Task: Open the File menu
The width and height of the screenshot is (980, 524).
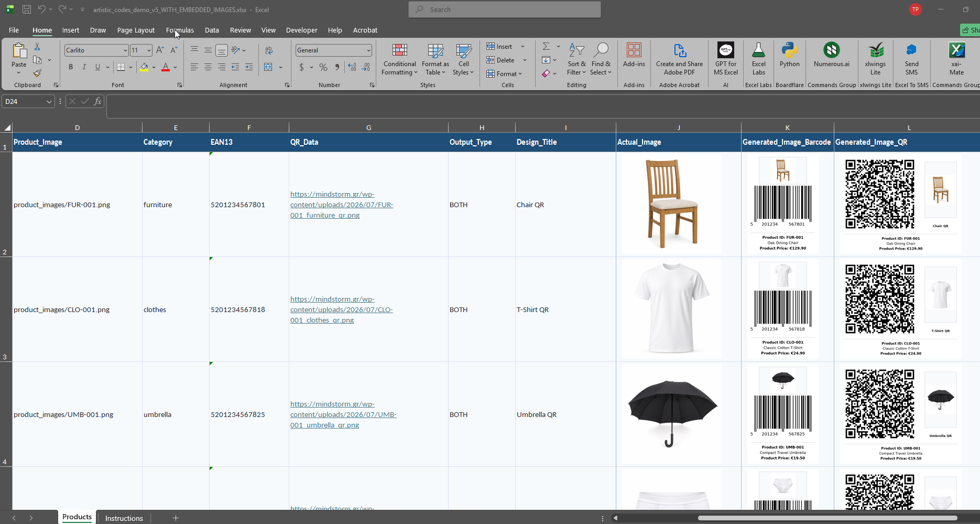Action: coord(14,30)
